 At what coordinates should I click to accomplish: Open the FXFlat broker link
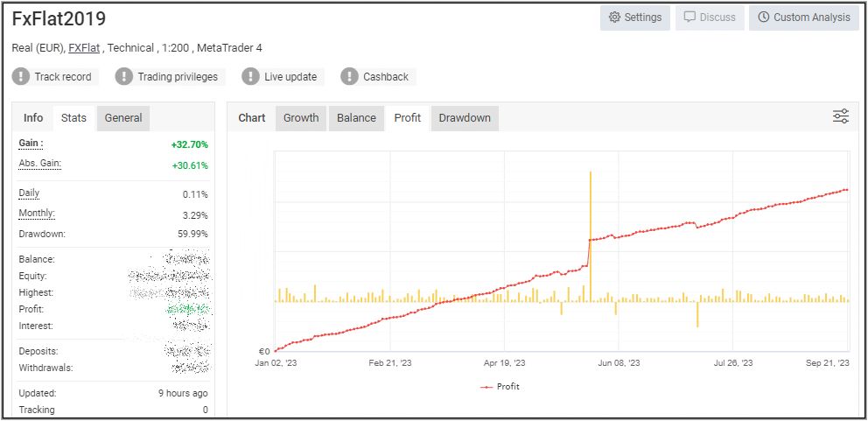pyautogui.click(x=85, y=48)
